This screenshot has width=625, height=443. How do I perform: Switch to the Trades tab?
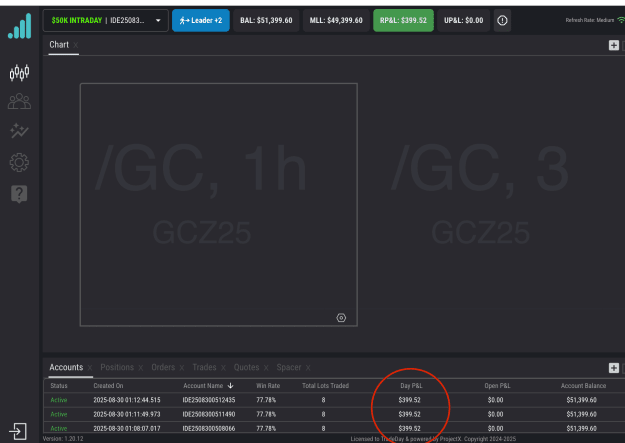click(204, 367)
